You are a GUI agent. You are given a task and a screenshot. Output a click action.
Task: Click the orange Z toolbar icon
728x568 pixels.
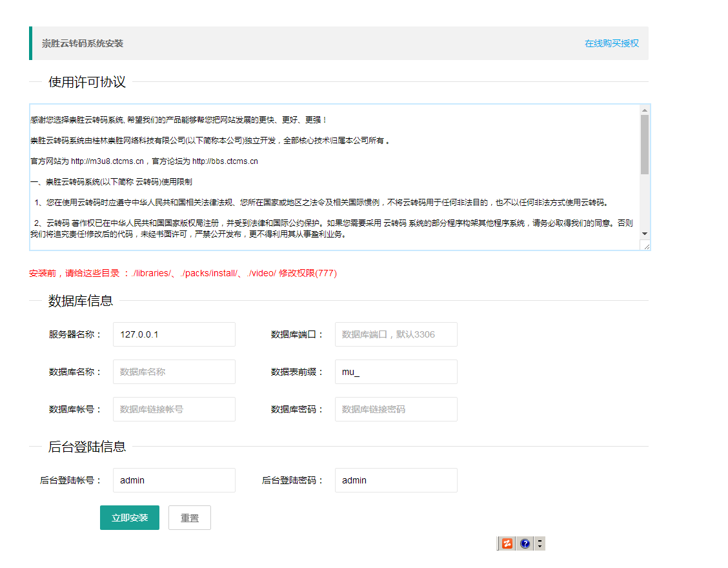(508, 543)
